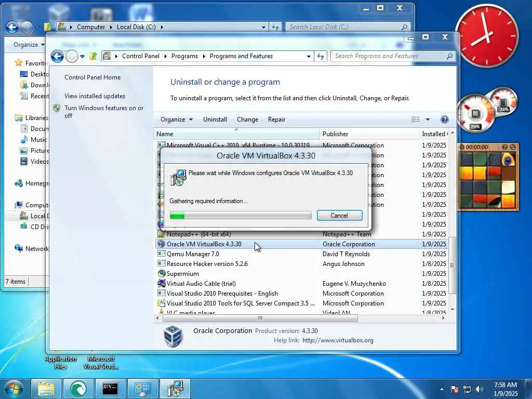This screenshot has width=532, height=399.
Task: Click the volume speaker tray icon
Action: [x=479, y=389]
